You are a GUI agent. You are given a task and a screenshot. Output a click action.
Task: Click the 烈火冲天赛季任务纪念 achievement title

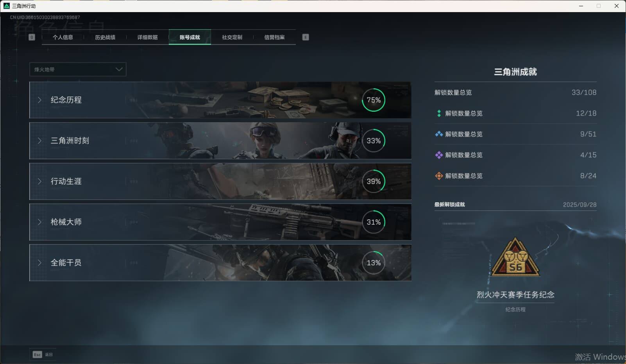[x=515, y=295]
